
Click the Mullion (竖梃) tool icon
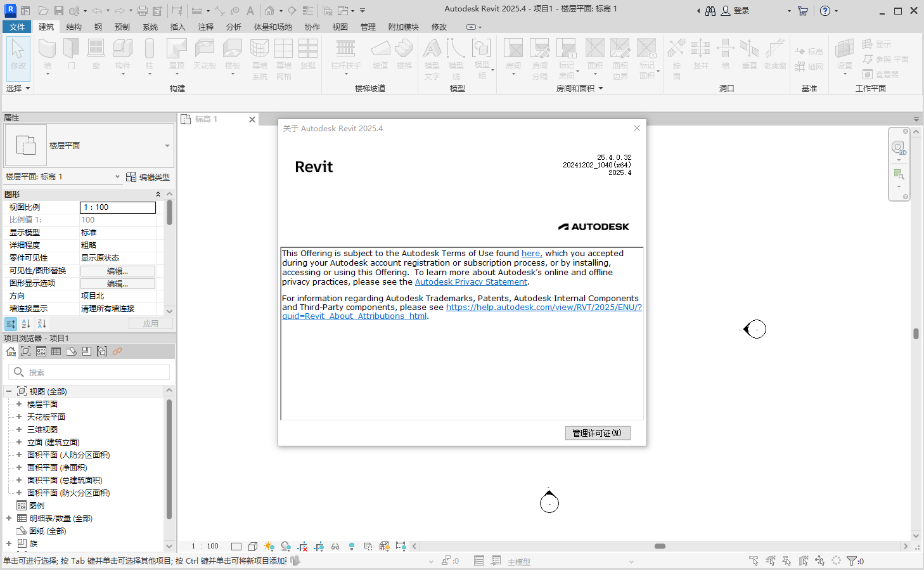click(308, 49)
